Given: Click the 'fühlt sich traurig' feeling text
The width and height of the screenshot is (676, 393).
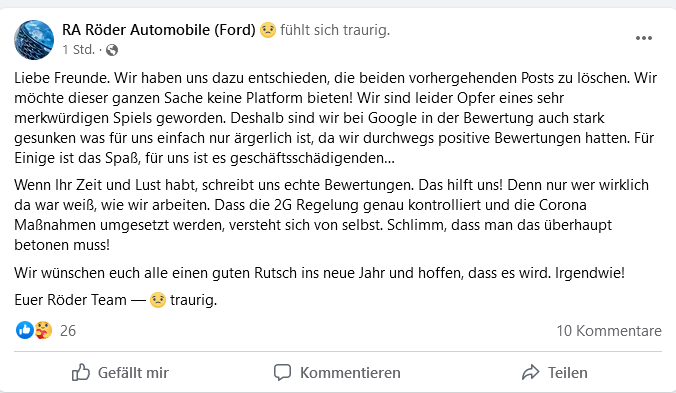Looking at the screenshot, I should 335,30.
